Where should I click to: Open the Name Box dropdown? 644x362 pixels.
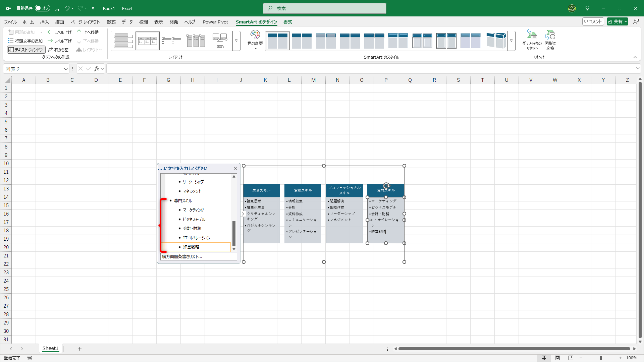click(66, 69)
